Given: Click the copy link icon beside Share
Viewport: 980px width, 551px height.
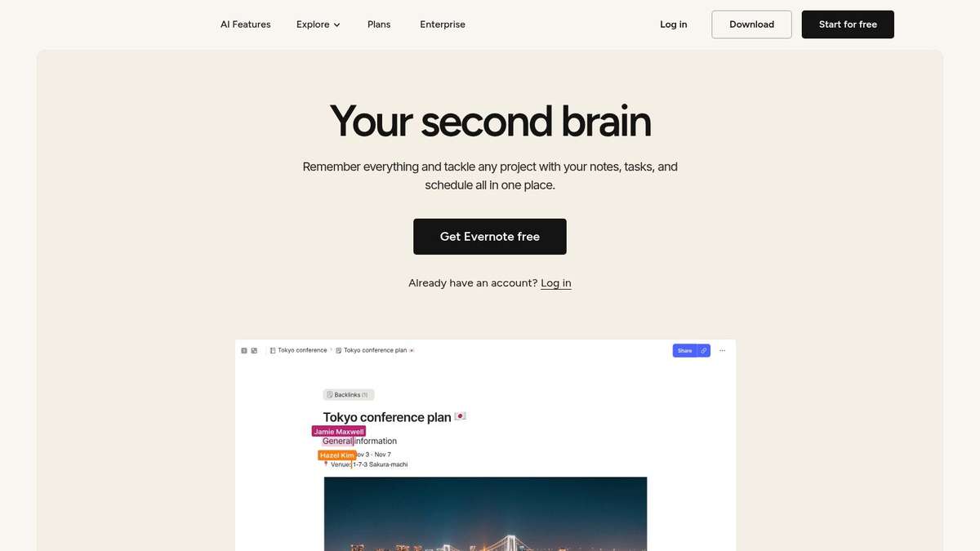Looking at the screenshot, I should (x=704, y=350).
